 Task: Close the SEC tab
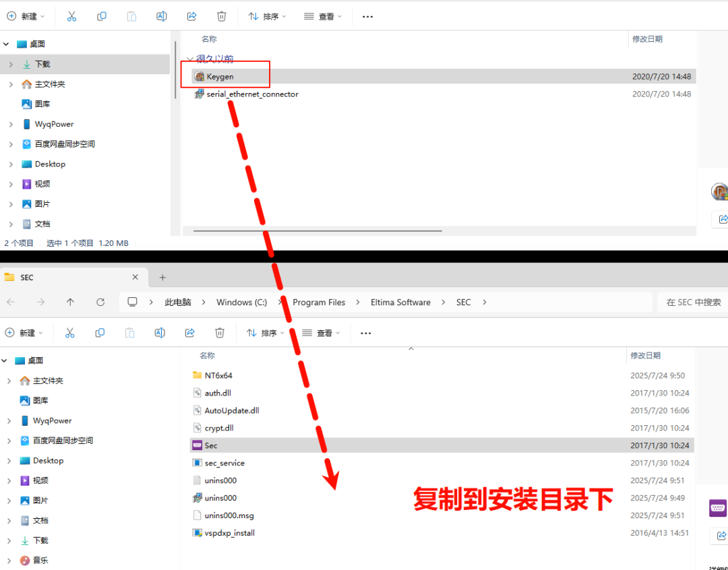(x=135, y=277)
